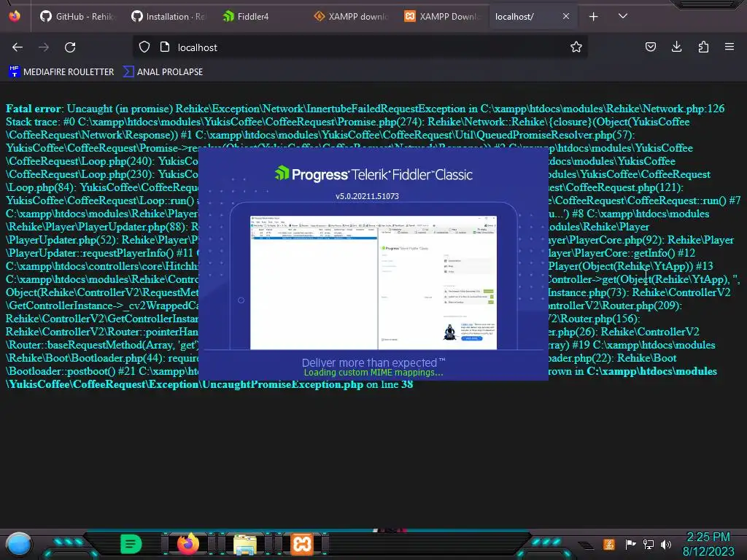Open the Firefox hamburger menu
The height and width of the screenshot is (560, 747).
pyautogui.click(x=729, y=47)
